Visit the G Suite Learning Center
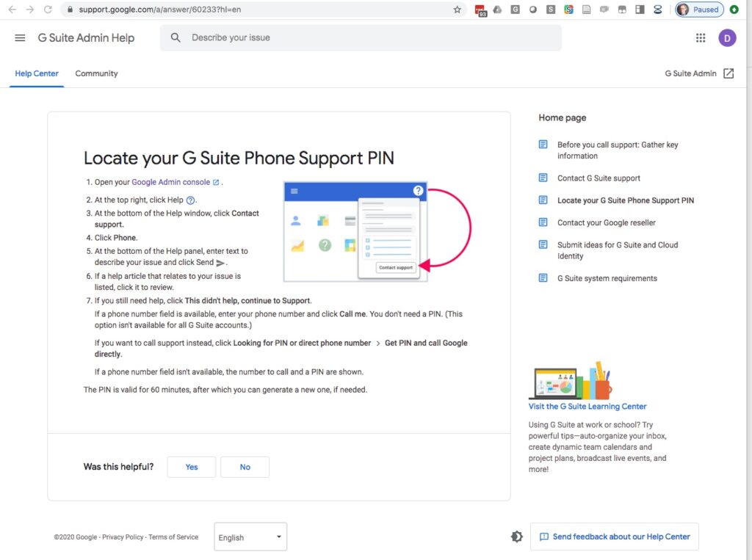This screenshot has height=560, width=752. tap(587, 406)
